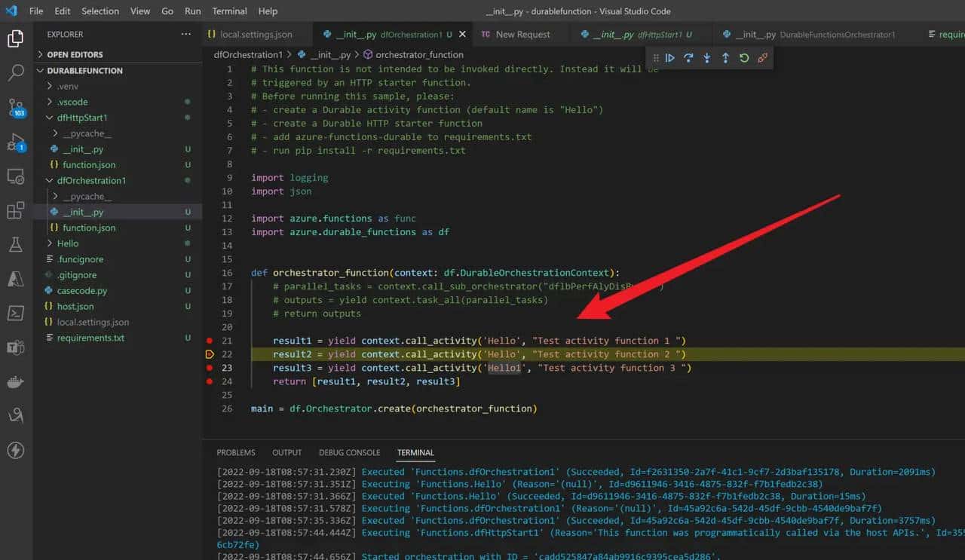Click the Step Into debug icon
Screen dimensions: 965x560
click(x=706, y=57)
